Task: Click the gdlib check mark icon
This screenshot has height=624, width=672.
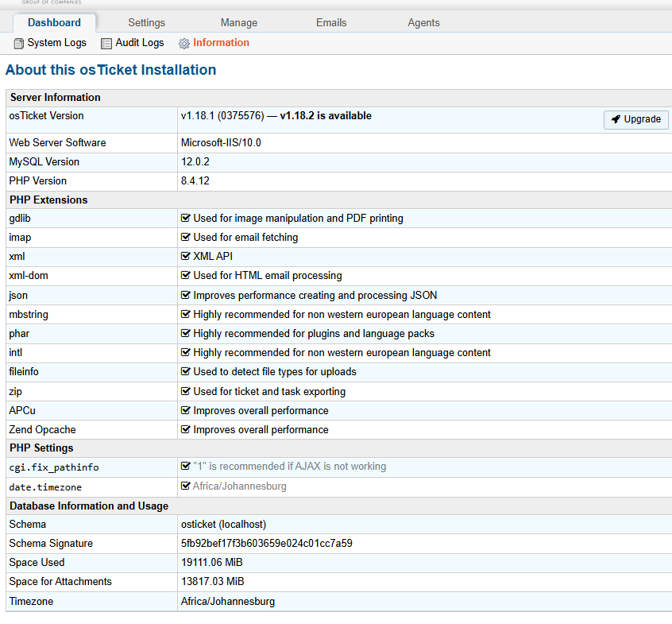Action: pyautogui.click(x=185, y=219)
